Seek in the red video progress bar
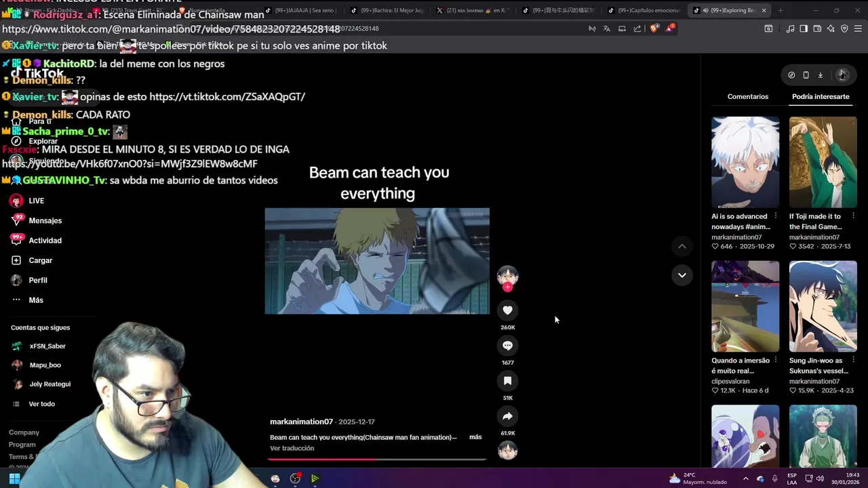Image resolution: width=868 pixels, height=488 pixels. point(377,460)
